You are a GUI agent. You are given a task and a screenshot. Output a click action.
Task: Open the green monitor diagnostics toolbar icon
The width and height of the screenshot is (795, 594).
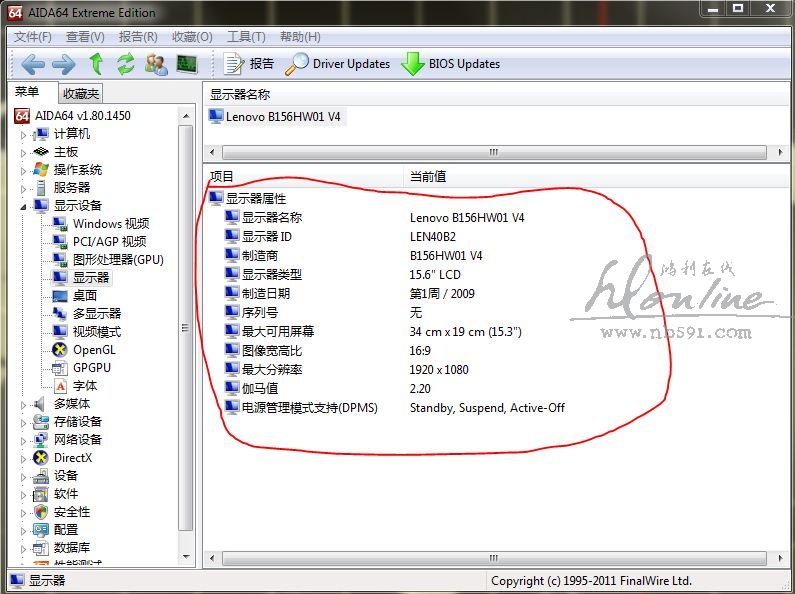[187, 64]
